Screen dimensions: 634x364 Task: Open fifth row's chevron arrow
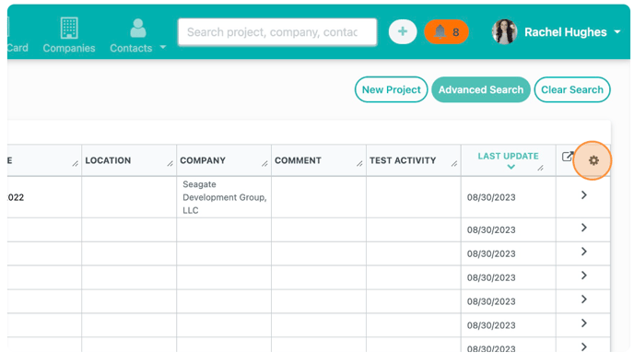[x=584, y=299]
